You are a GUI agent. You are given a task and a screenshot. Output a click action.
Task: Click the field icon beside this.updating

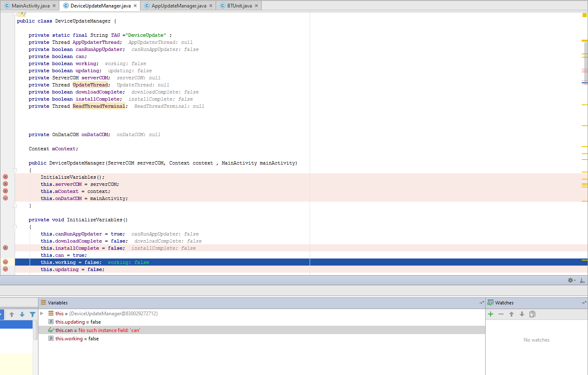51,322
